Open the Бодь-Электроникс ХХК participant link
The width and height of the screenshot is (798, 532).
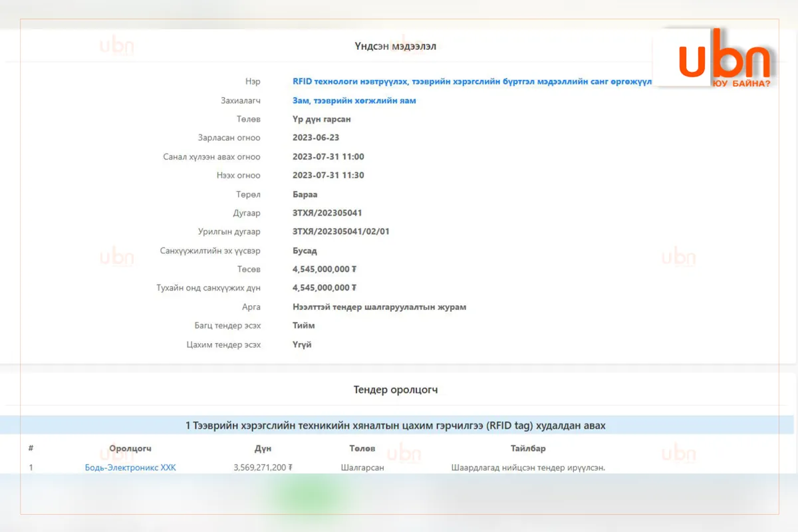click(x=130, y=467)
